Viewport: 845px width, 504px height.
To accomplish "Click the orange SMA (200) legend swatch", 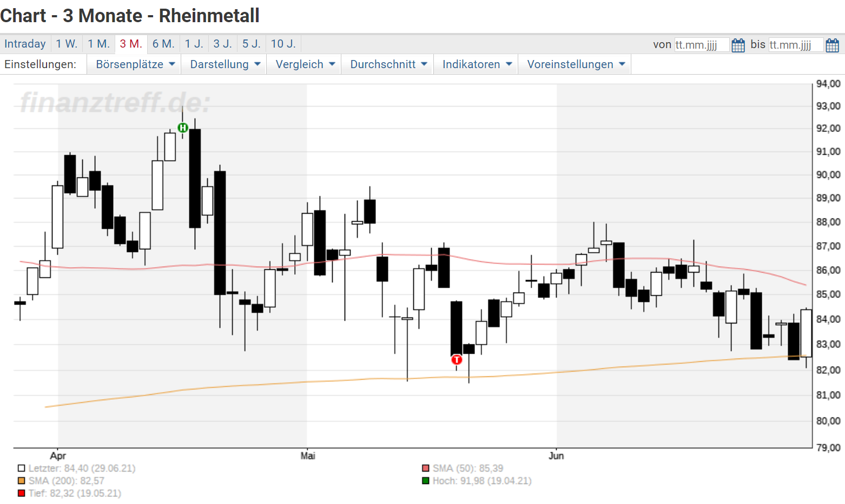I will click(22, 481).
